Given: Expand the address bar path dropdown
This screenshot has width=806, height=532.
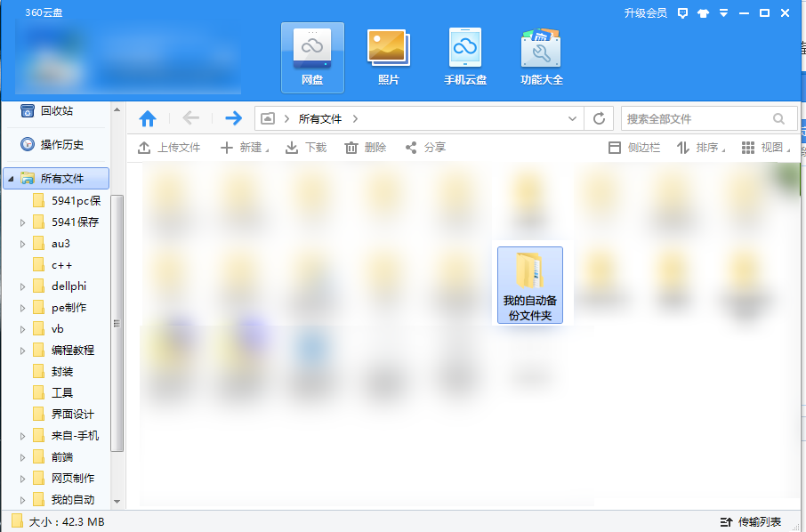Looking at the screenshot, I should (572, 118).
